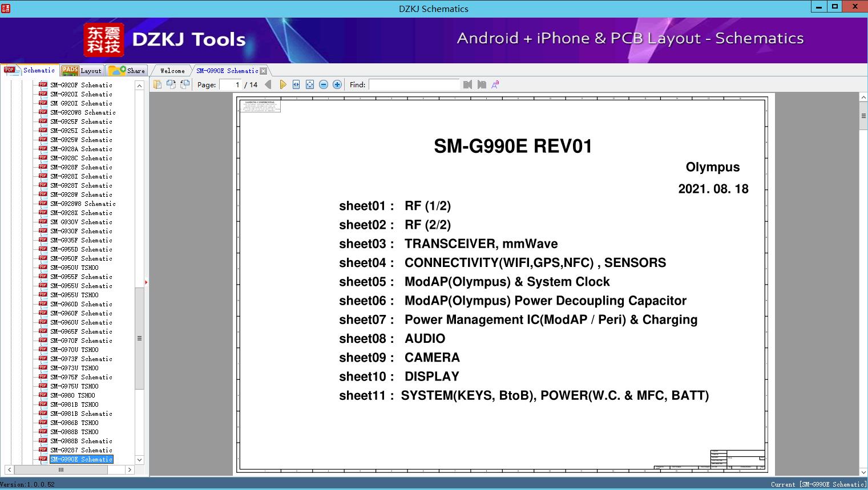The image size is (868, 490).
Task: Switch to the Welcome document tab
Action: tap(172, 71)
